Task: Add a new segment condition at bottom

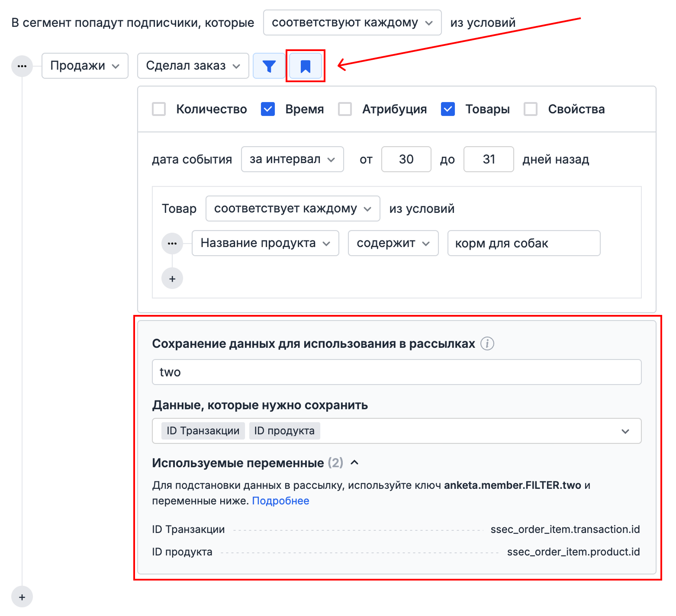Action: pyautogui.click(x=22, y=597)
